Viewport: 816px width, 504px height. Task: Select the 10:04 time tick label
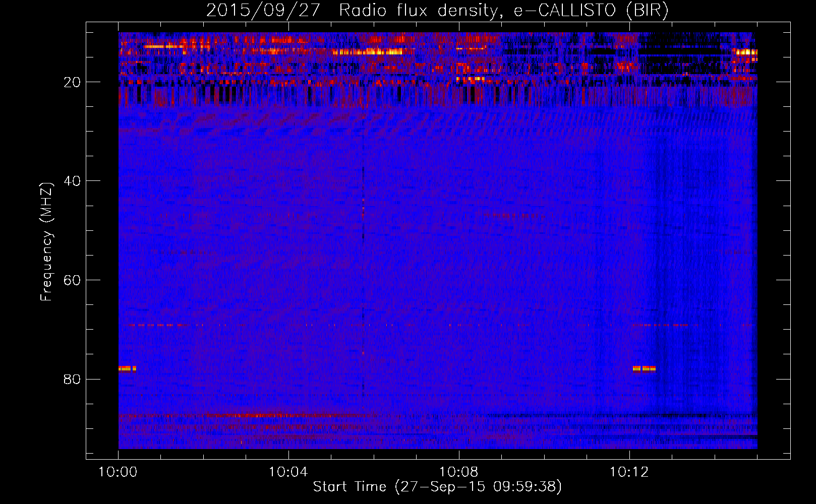click(288, 472)
